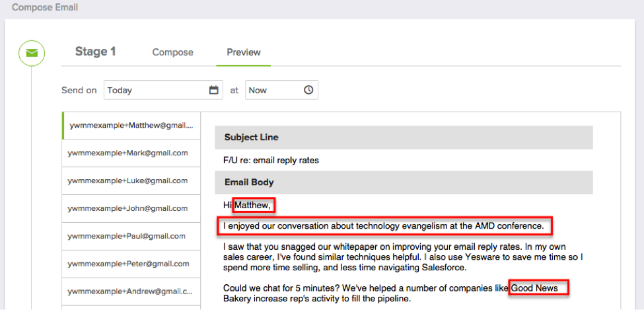Image resolution: width=644 pixels, height=310 pixels.
Task: Select recipient ywmmexample+Mark@gmail.com
Action: pos(131,153)
